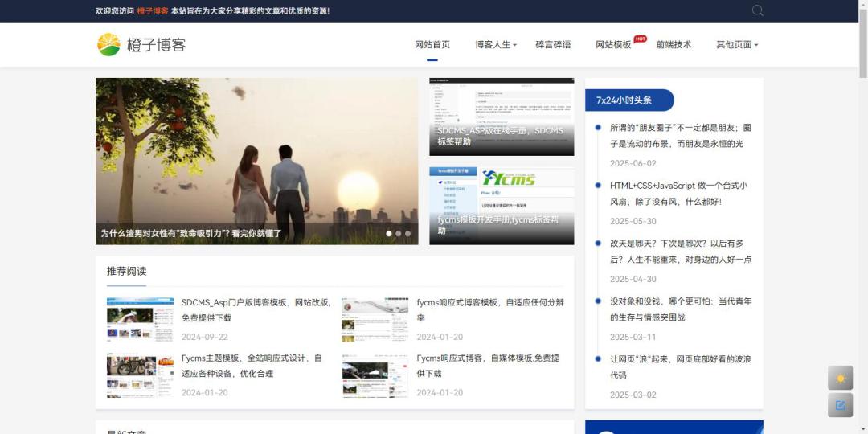Image resolution: width=868 pixels, height=434 pixels.
Task: Switch to the third carousel slide dot
Action: point(407,234)
